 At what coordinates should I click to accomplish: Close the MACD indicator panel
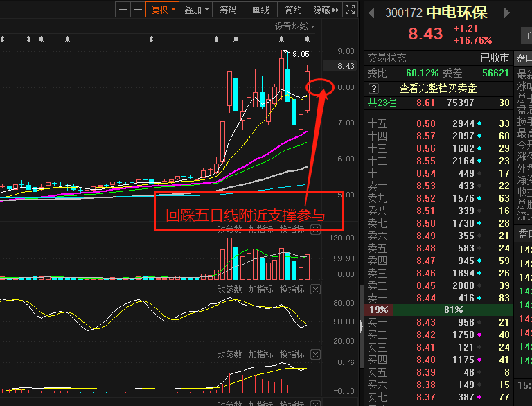coord(316,355)
